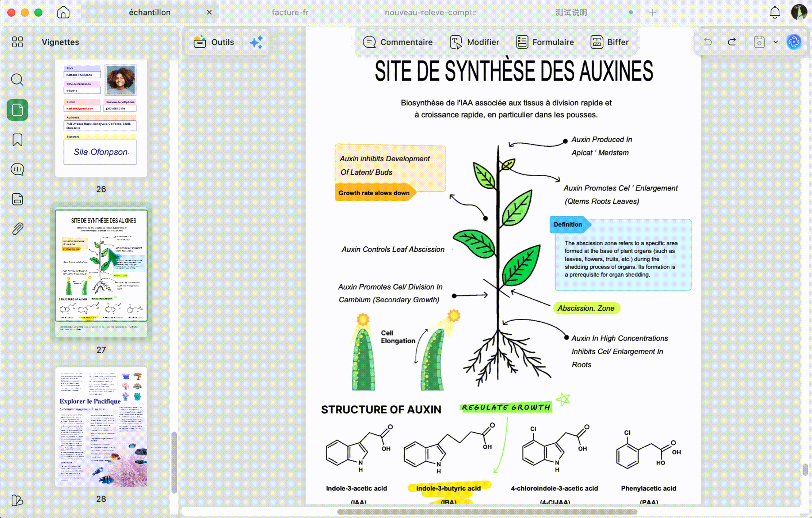Select the Growth rate slows down label
The width and height of the screenshot is (812, 518).
pyautogui.click(x=374, y=193)
